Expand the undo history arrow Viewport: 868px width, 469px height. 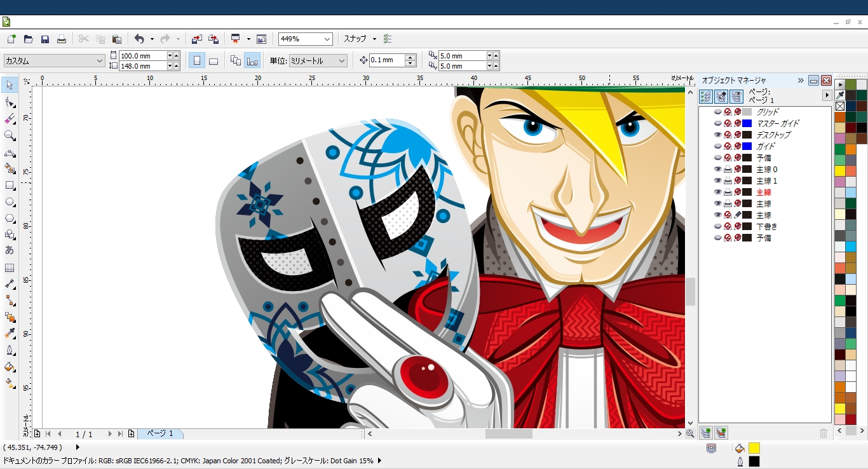coord(152,39)
